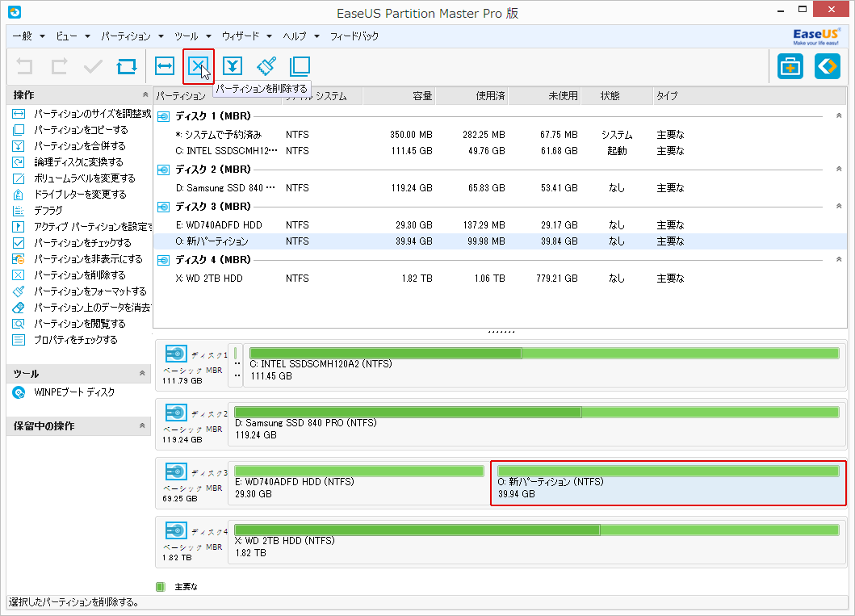Click パーティションのサイズを調整 in operations panel
Screen dimensions: 855x616
(x=81, y=113)
